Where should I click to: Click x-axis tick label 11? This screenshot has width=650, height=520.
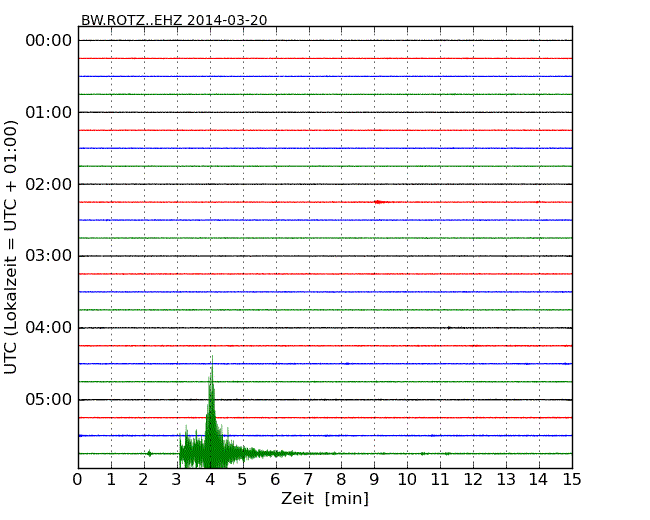(x=440, y=480)
